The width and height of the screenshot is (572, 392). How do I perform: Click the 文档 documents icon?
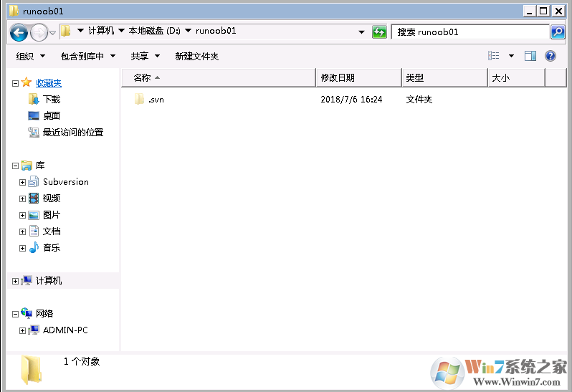(x=34, y=231)
